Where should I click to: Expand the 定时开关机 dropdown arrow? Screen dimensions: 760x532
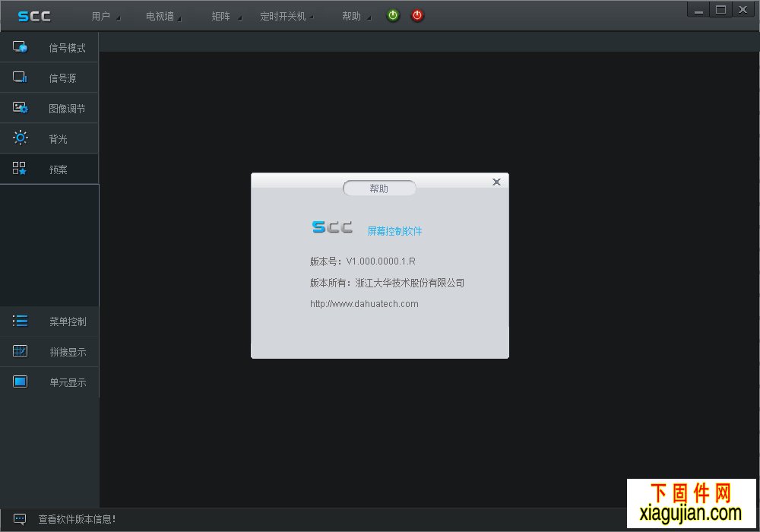(x=312, y=17)
